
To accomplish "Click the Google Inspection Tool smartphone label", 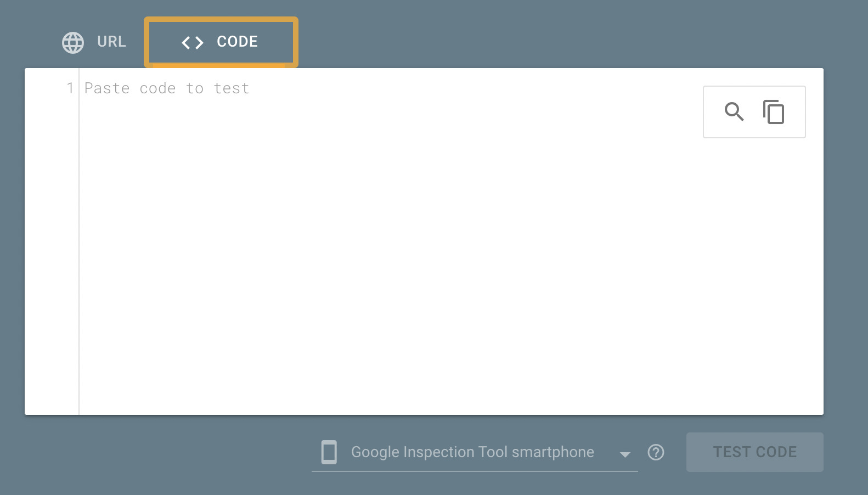I will click(x=472, y=452).
